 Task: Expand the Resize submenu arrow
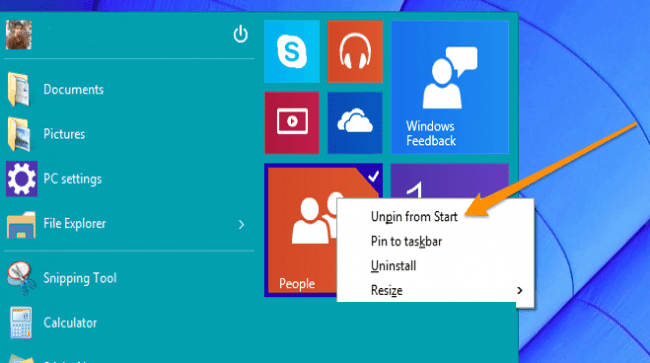pyautogui.click(x=519, y=290)
